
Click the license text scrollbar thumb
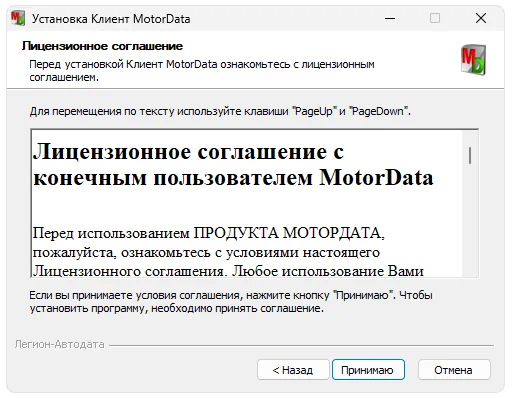(470, 155)
